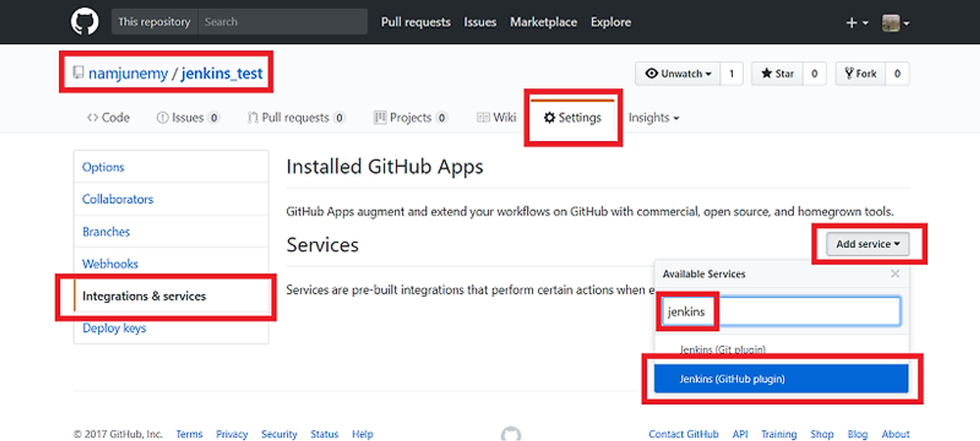Screen dimensions: 980x441
Task: Click the This repository search scope label
Action: coord(154,22)
